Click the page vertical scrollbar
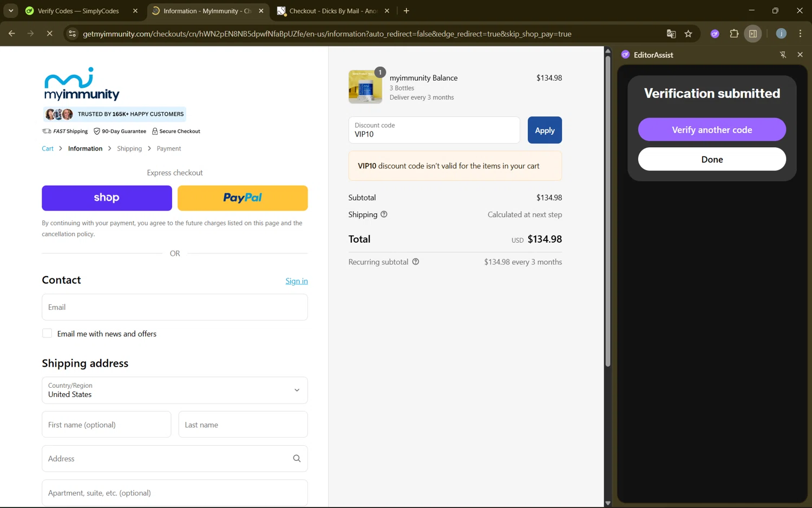Image resolution: width=812 pixels, height=508 pixels. pyautogui.click(x=607, y=211)
